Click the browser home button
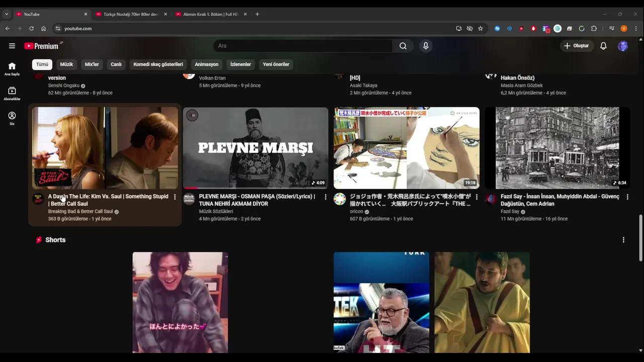The image size is (644, 362). tap(43, 29)
